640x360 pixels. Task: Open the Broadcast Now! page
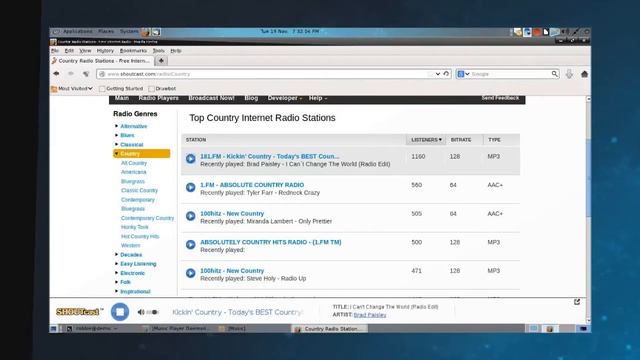pyautogui.click(x=211, y=98)
